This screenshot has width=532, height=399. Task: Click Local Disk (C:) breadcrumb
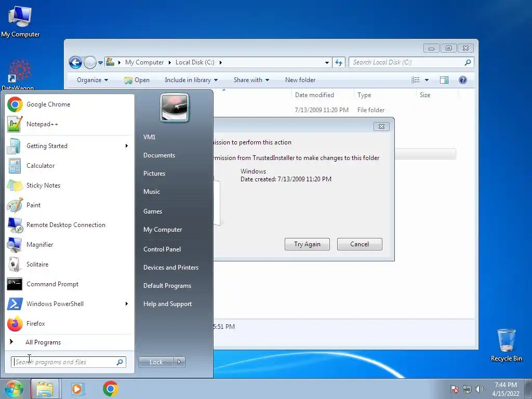(x=195, y=62)
